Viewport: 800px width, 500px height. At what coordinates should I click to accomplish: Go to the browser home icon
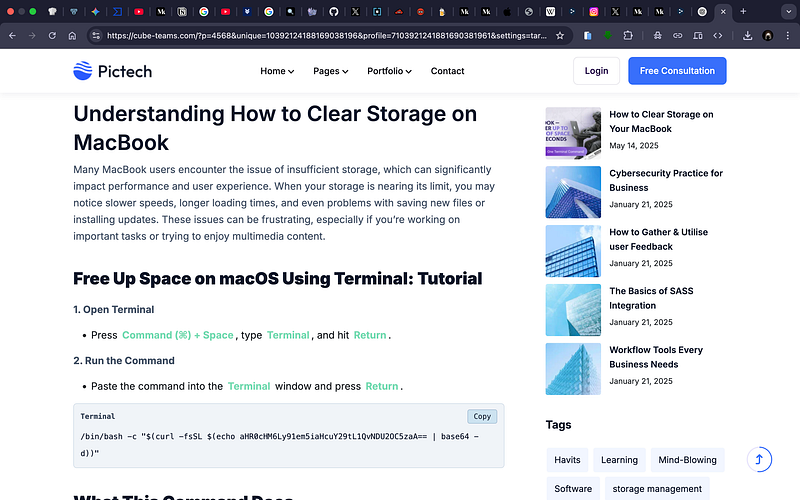click(73, 35)
